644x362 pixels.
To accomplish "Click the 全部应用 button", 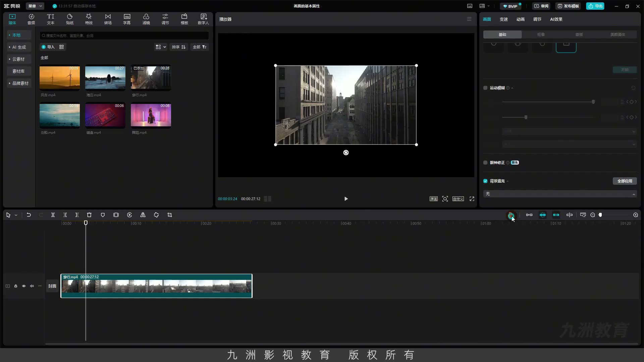I will tap(625, 181).
